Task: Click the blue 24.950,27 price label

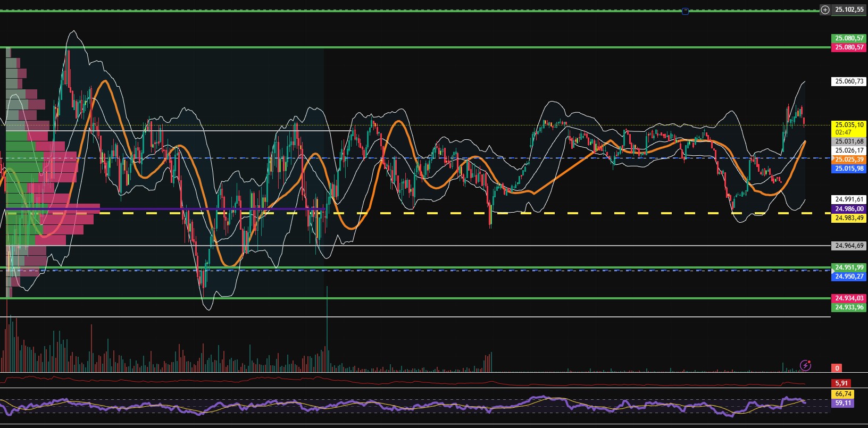Action: [849, 276]
